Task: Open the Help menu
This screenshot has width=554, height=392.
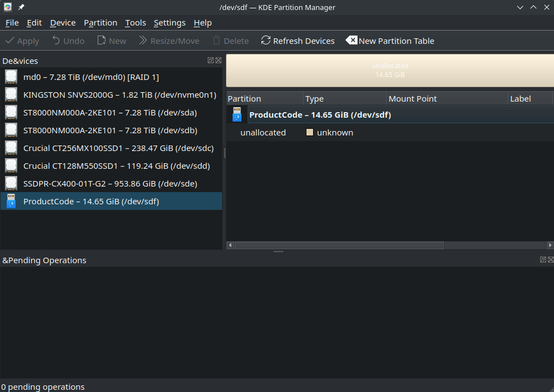Action: [203, 23]
